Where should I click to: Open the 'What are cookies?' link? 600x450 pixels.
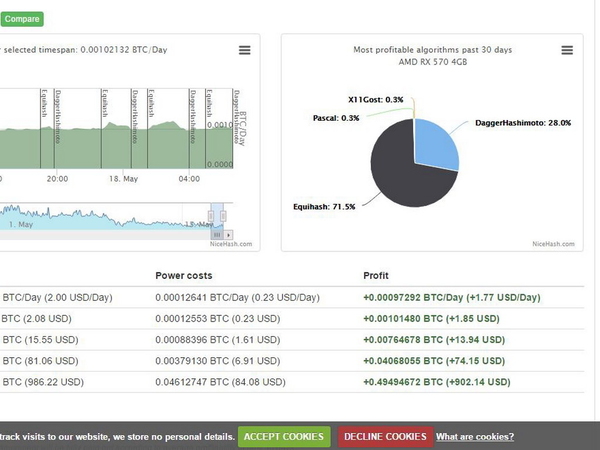475,437
